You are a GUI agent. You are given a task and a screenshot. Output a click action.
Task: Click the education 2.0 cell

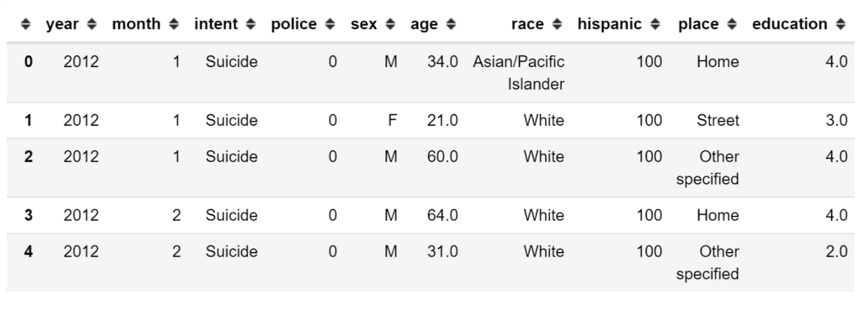point(837,251)
